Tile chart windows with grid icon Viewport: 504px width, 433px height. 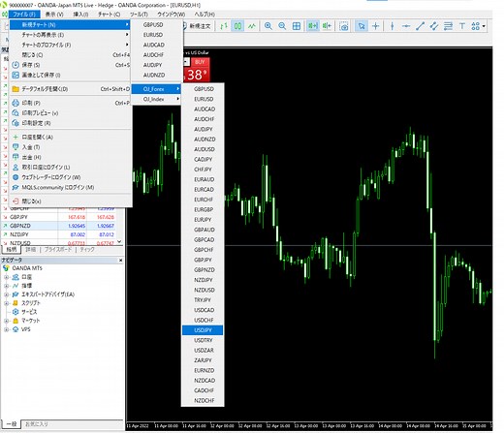[x=297, y=26]
